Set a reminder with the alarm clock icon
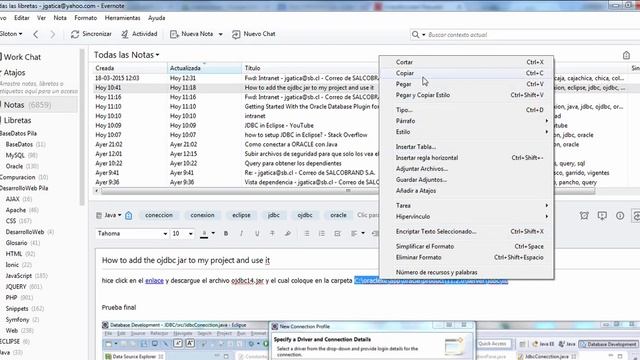This screenshot has width=640, height=360. (x=584, y=216)
